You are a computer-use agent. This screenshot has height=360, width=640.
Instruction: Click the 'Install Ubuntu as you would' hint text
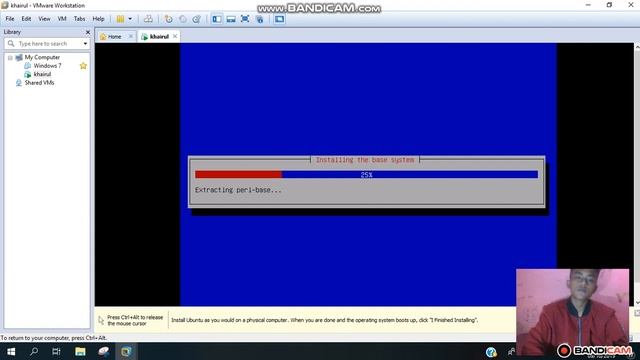coord(324,320)
